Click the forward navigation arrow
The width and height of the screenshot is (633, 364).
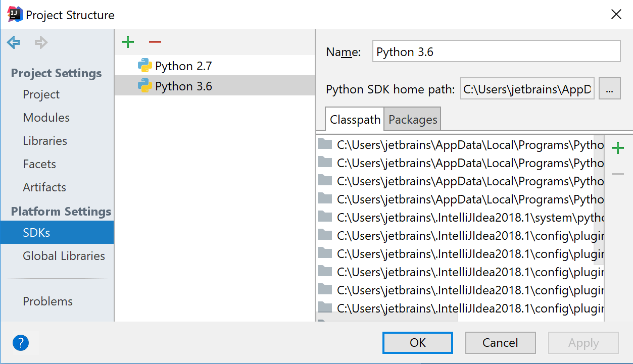point(40,42)
